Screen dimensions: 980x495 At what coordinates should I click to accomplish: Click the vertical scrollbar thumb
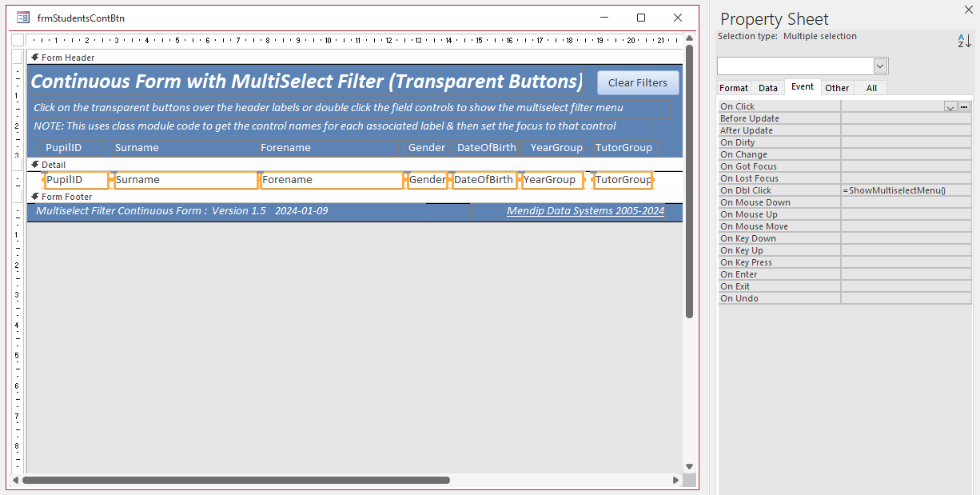(689, 181)
